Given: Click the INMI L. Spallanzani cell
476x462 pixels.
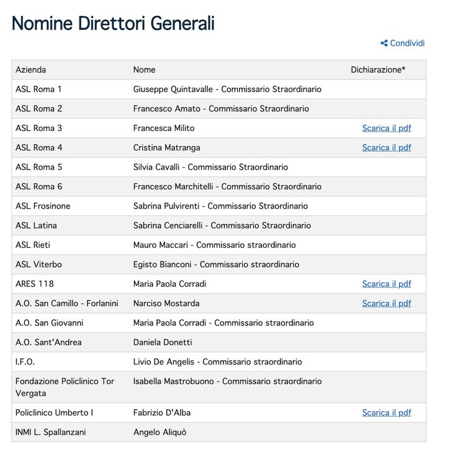Looking at the screenshot, I should (70, 432).
